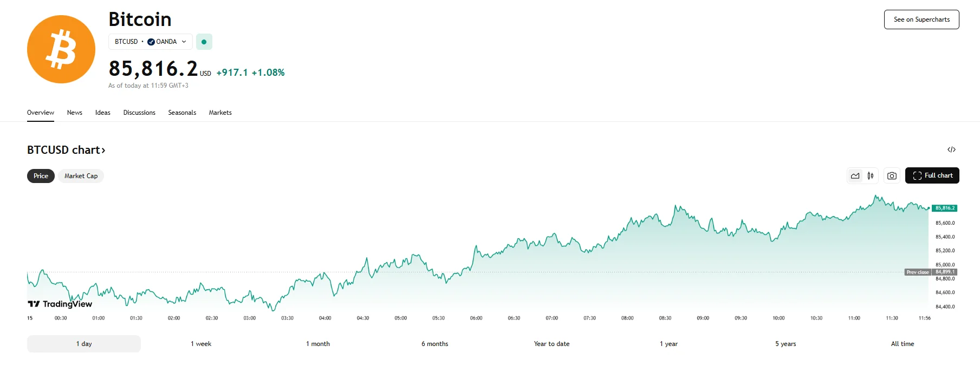The image size is (980, 372).
Task: Switch chart to Market Cap
Action: coord(81,176)
